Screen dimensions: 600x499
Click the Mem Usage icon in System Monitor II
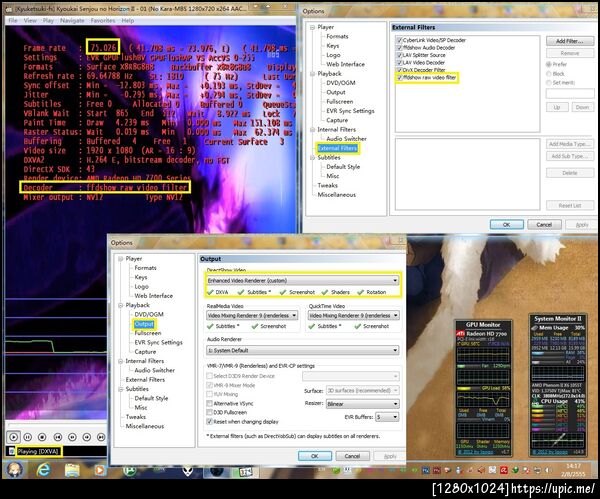tap(535, 328)
